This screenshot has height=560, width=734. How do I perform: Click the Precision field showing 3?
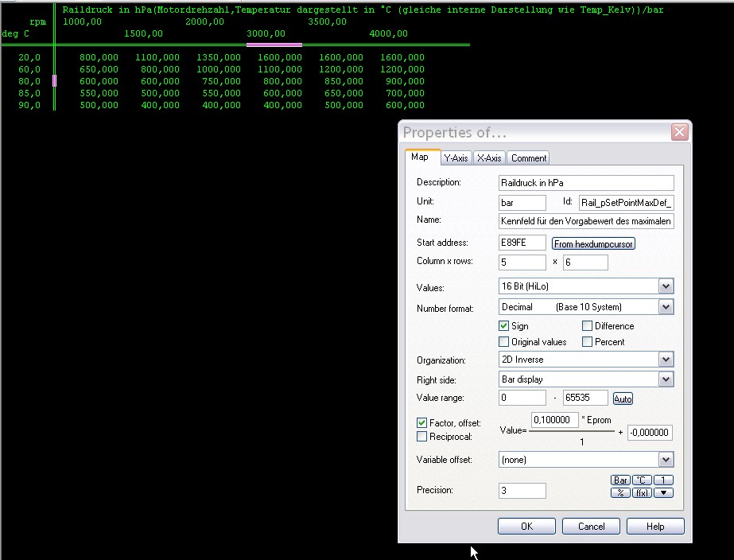[x=522, y=491]
